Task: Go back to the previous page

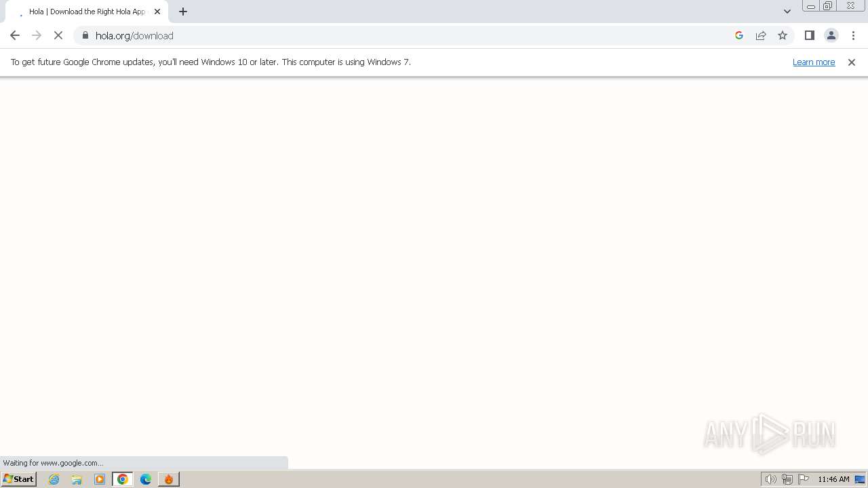Action: 15,35
